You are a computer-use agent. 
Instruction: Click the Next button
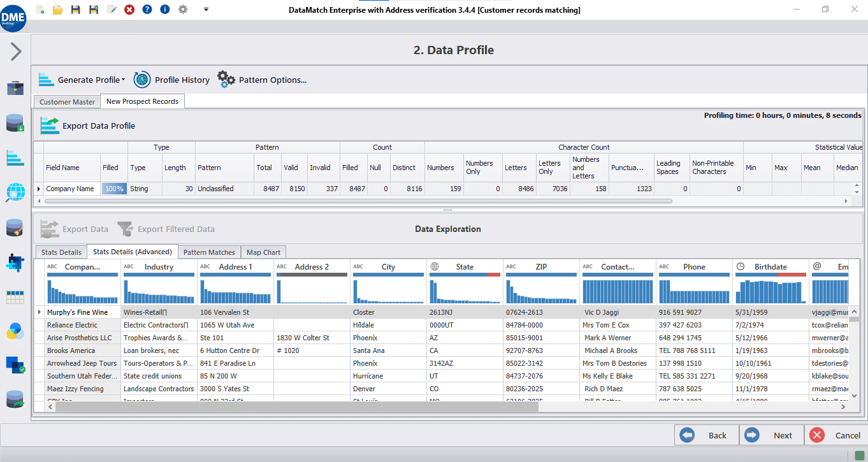[771, 435]
